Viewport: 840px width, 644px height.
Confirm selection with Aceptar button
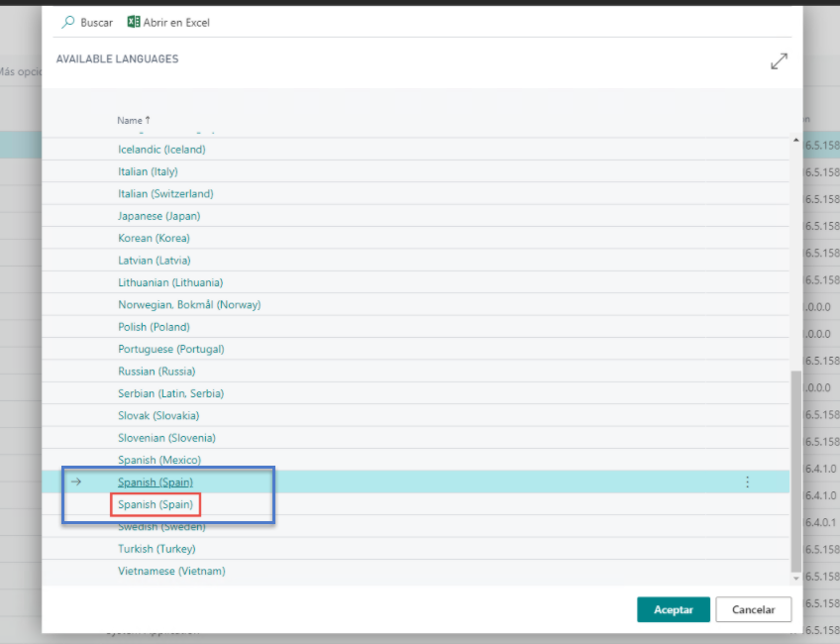[674, 609]
